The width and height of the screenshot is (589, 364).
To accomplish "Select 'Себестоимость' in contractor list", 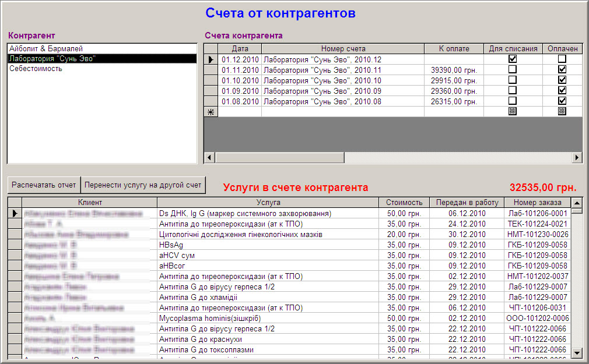I will pyautogui.click(x=36, y=69).
